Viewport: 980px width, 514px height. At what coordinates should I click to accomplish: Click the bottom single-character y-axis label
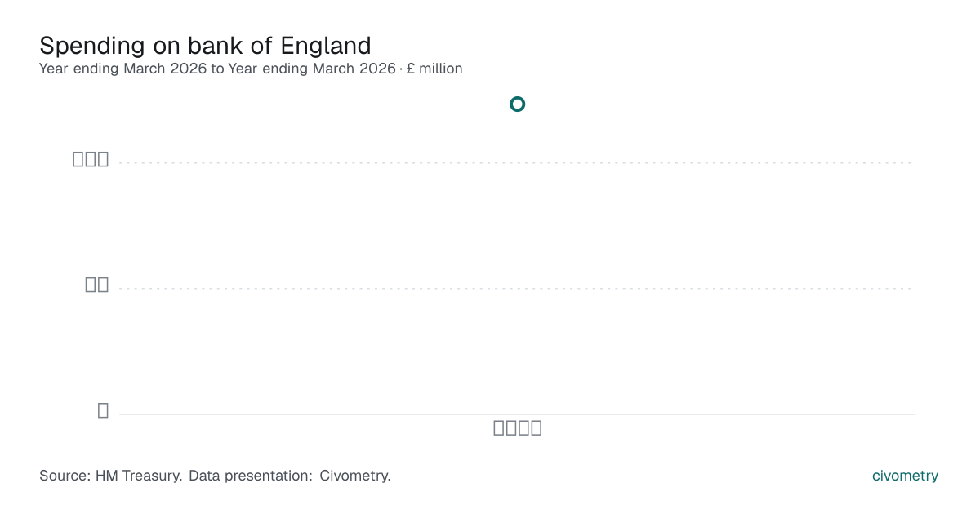click(x=103, y=410)
